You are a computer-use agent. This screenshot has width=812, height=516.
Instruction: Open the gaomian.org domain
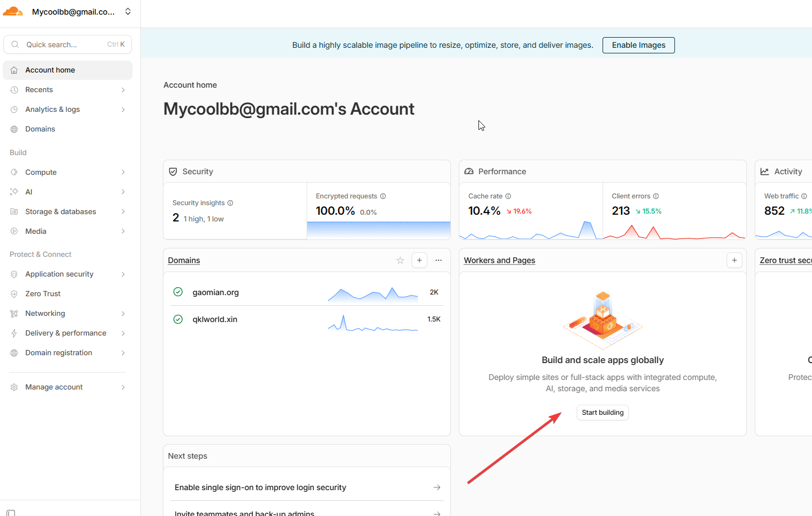(216, 292)
